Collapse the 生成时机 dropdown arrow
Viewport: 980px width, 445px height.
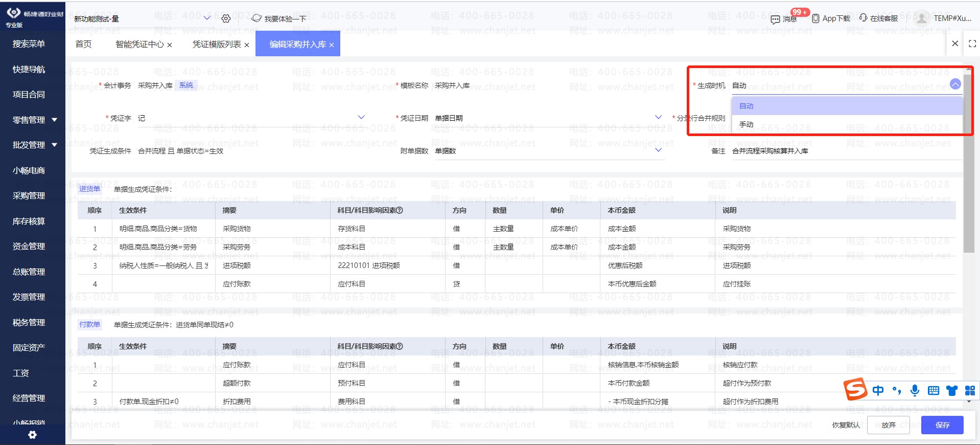tap(955, 85)
